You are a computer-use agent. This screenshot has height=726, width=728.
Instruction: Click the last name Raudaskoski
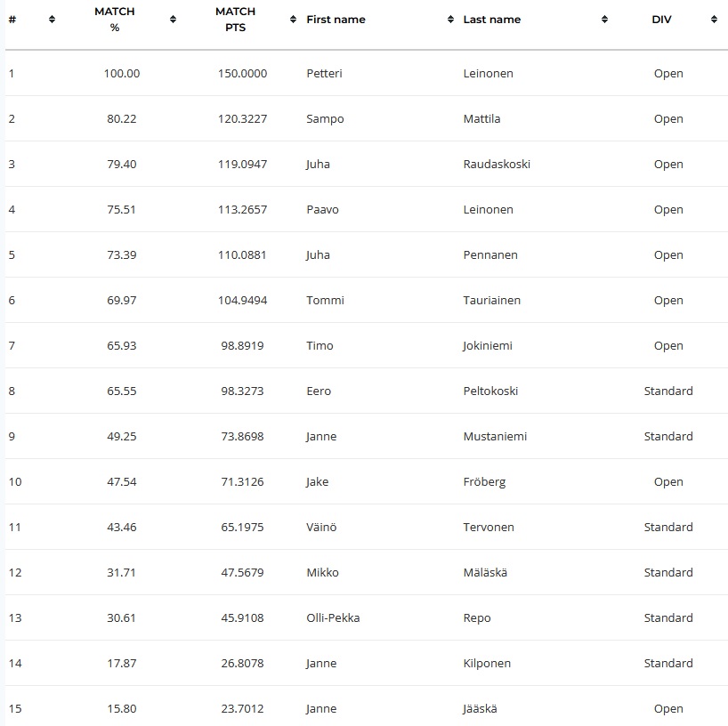(497, 165)
